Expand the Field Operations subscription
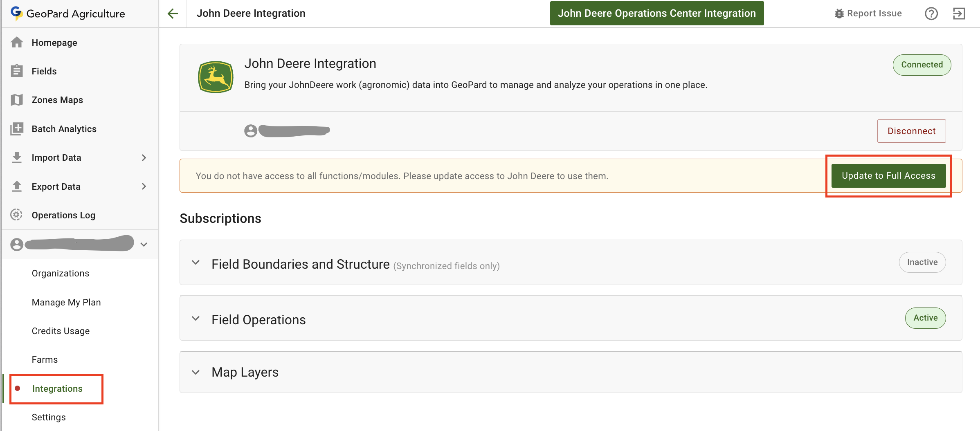 point(196,318)
